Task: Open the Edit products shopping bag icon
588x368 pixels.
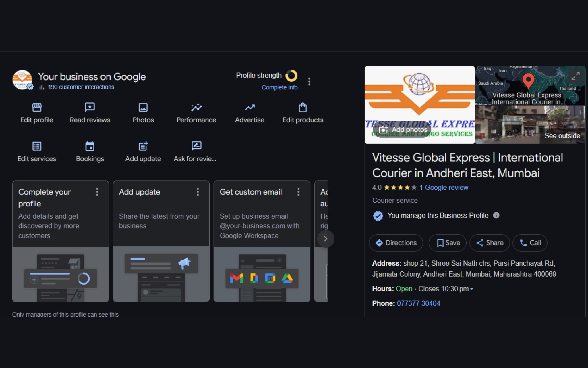Action: pyautogui.click(x=303, y=107)
